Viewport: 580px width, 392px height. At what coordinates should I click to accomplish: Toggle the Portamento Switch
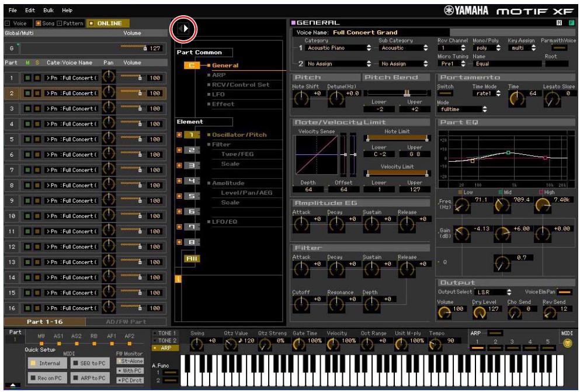[x=445, y=94]
